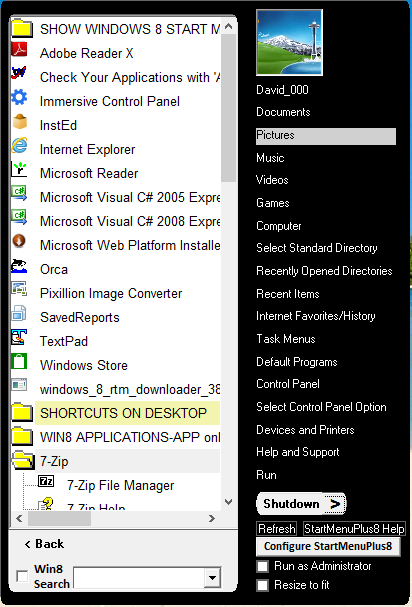Click the user account picture

click(x=289, y=42)
